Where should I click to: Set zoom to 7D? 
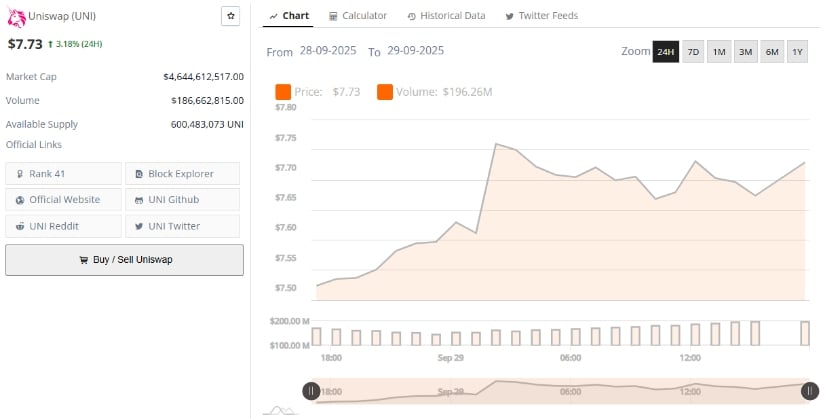click(x=693, y=52)
